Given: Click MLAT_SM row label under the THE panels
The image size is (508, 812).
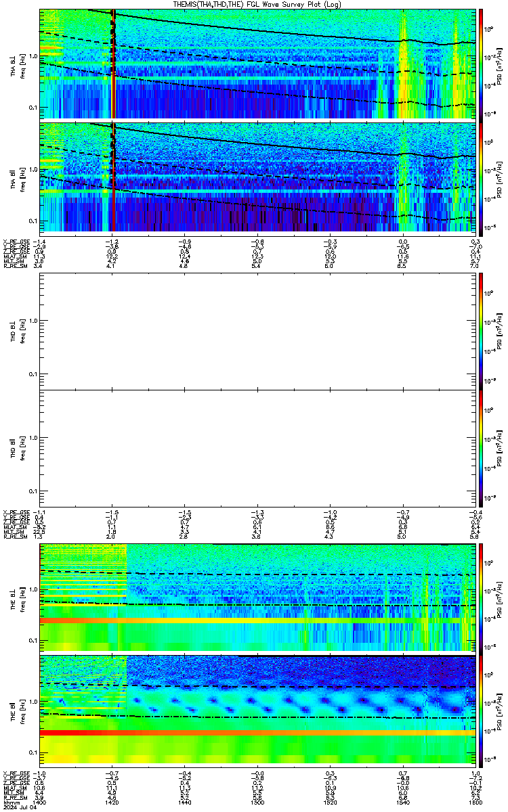Looking at the screenshot, I should click(14, 788).
